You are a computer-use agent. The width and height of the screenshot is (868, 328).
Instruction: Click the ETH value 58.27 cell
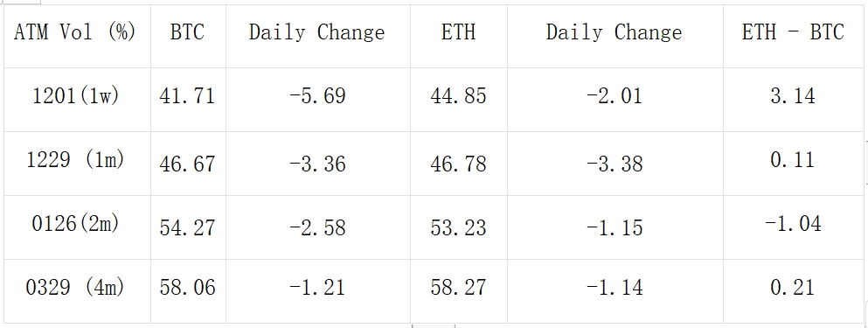tap(459, 291)
